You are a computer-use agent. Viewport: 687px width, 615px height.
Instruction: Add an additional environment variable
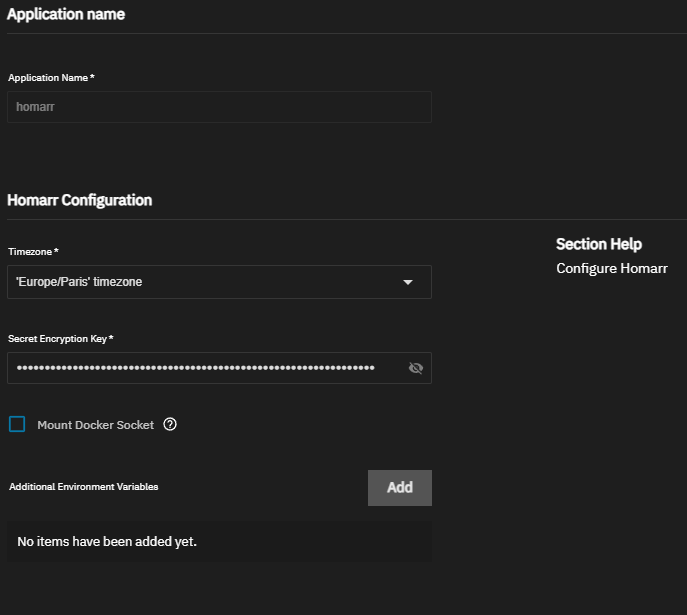click(x=400, y=488)
